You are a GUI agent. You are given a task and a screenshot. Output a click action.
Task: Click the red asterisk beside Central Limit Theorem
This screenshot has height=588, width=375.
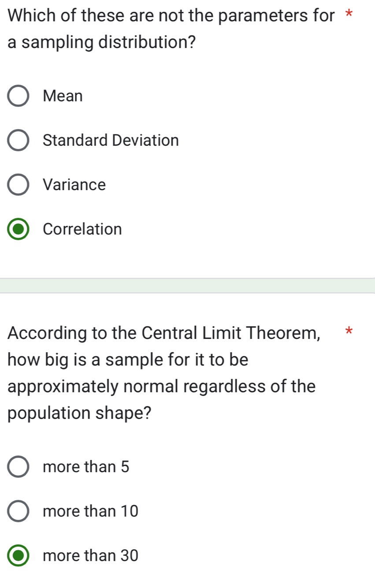349,331
